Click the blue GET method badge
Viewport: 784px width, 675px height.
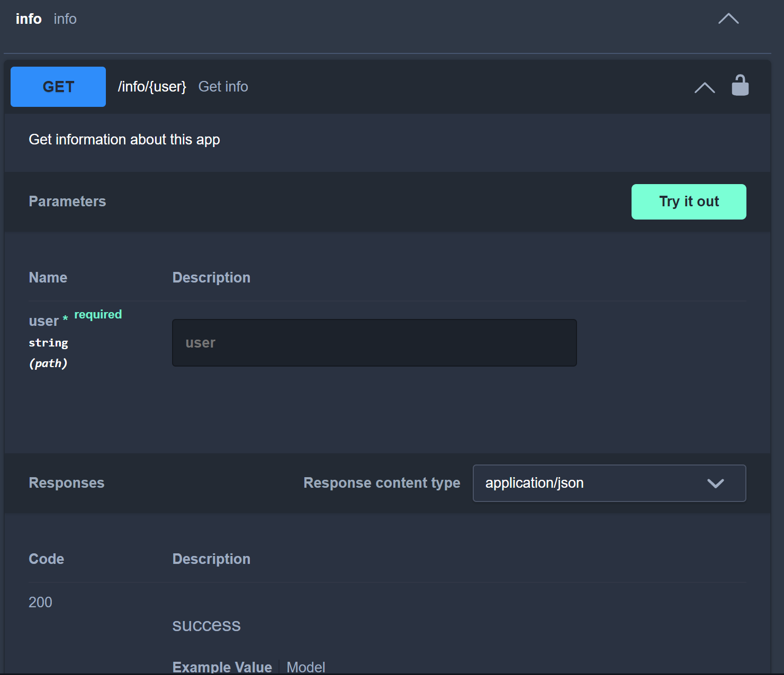(58, 87)
